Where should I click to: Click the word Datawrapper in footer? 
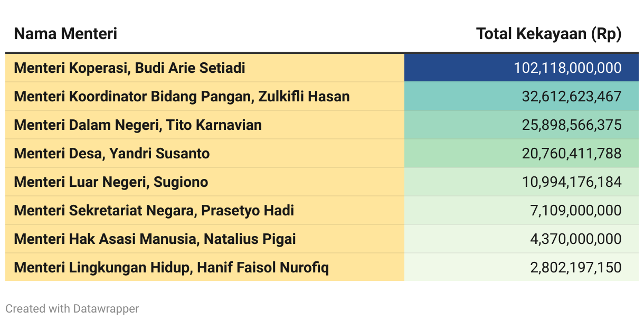[x=106, y=308]
